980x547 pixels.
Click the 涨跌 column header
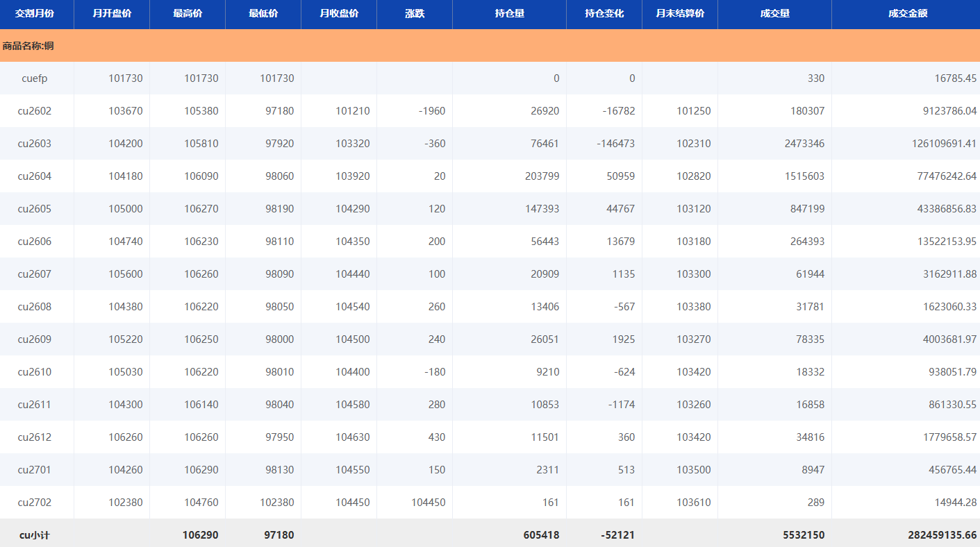coord(415,14)
